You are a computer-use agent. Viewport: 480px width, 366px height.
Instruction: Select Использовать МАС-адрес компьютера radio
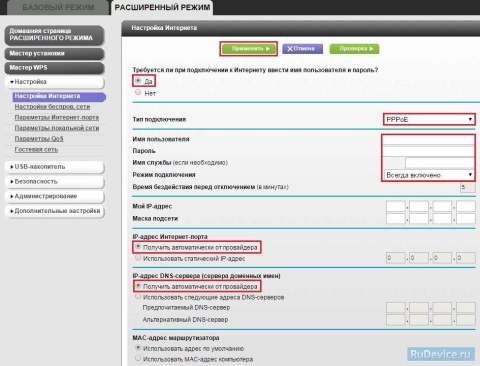pos(138,358)
